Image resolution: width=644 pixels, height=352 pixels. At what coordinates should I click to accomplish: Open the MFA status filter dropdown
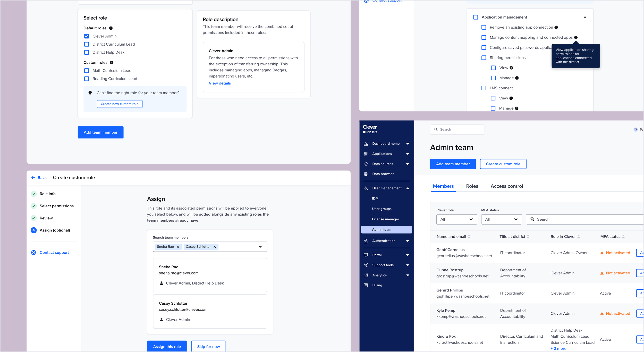coord(501,219)
